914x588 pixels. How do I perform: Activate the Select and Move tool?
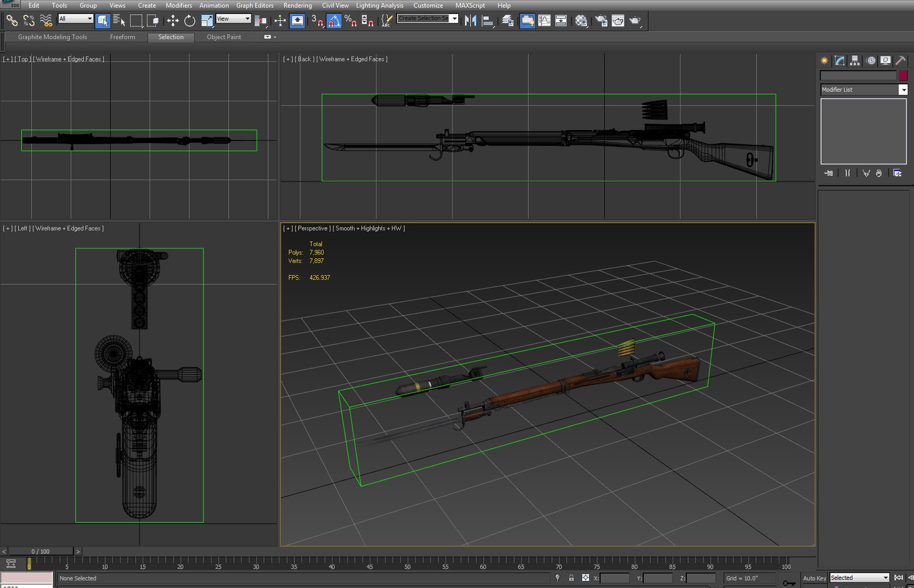[173, 21]
